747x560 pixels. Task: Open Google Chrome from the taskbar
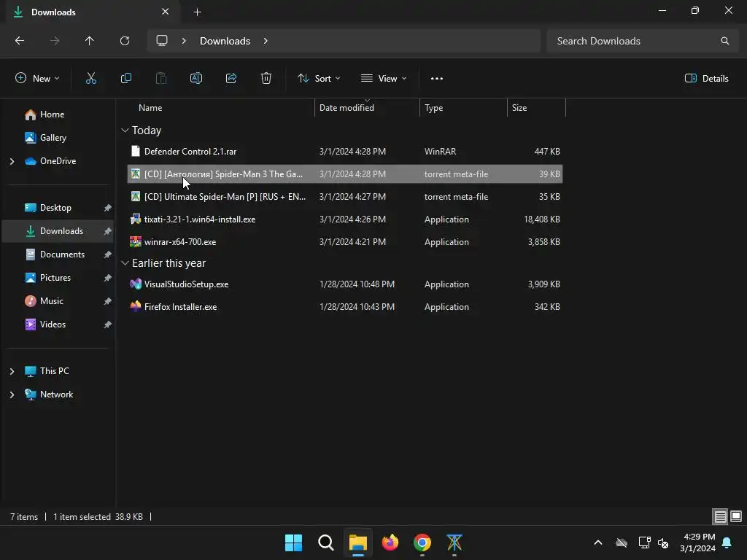[422, 542]
